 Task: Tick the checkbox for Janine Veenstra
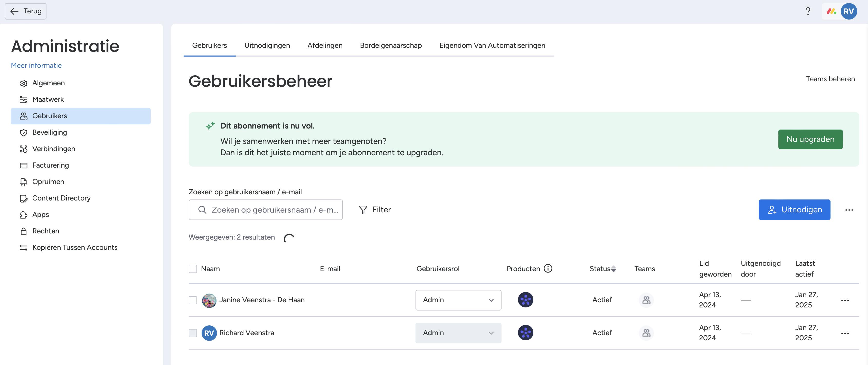coord(193,300)
